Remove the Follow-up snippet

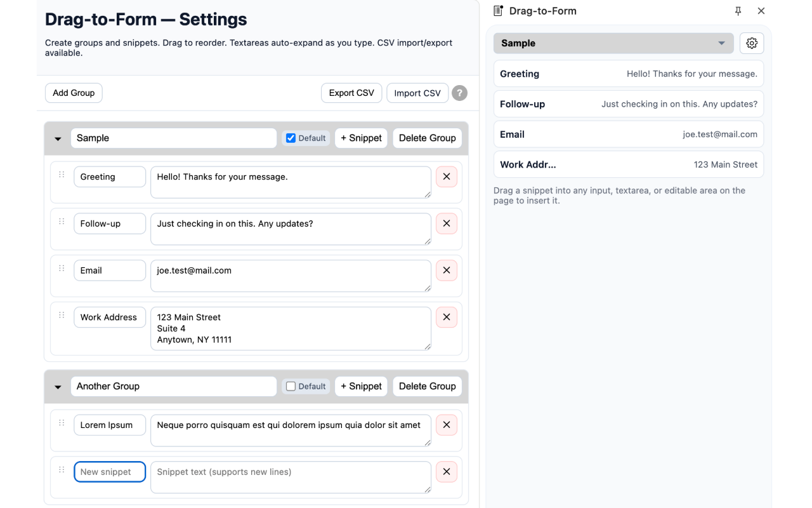(x=447, y=224)
